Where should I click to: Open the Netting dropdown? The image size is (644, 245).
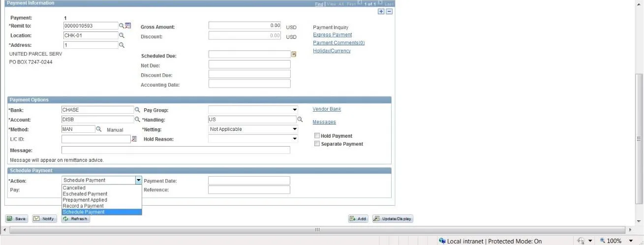[295, 129]
